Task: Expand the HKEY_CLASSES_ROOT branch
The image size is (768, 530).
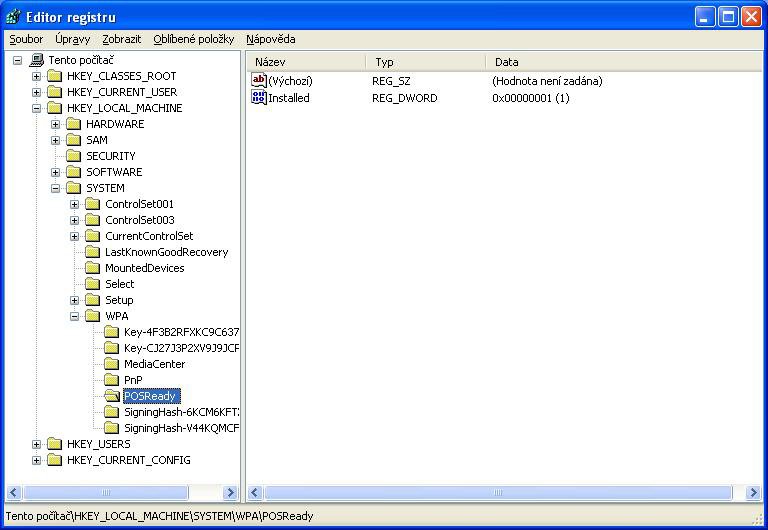Action: [x=36, y=76]
